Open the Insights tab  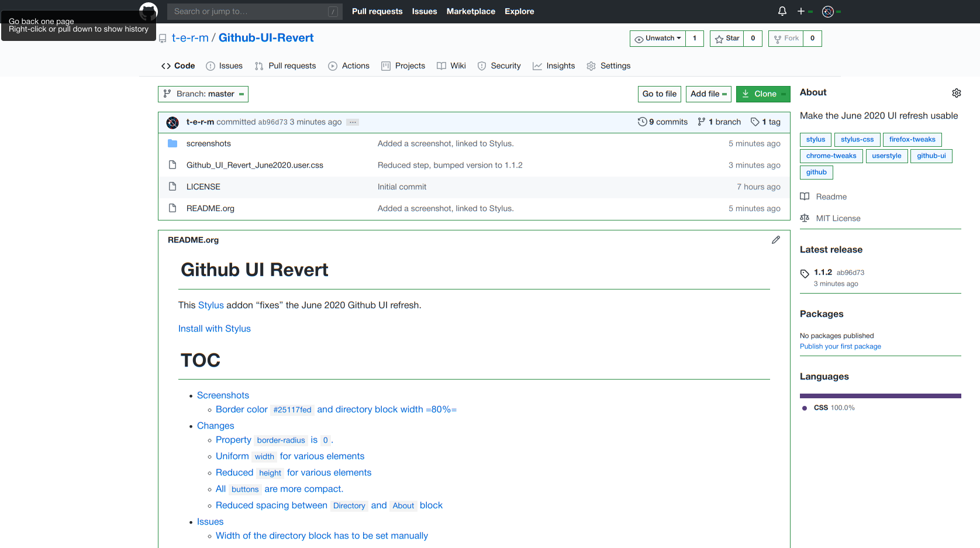554,66
